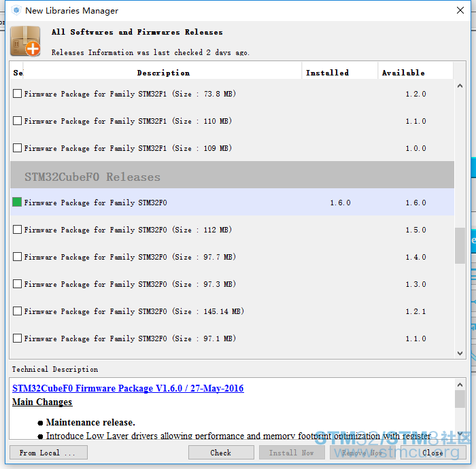Click available version 1.5.0 cell
This screenshot has height=469, width=476.
(x=416, y=230)
